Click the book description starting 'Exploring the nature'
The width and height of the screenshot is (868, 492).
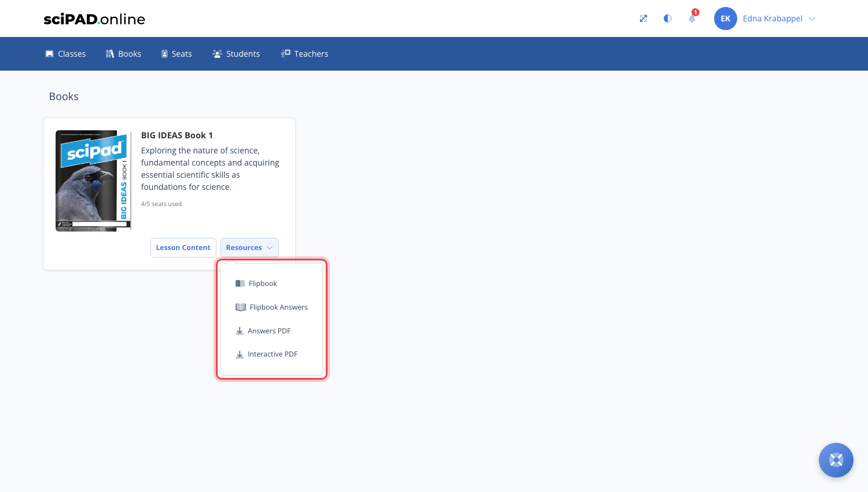[211, 169]
